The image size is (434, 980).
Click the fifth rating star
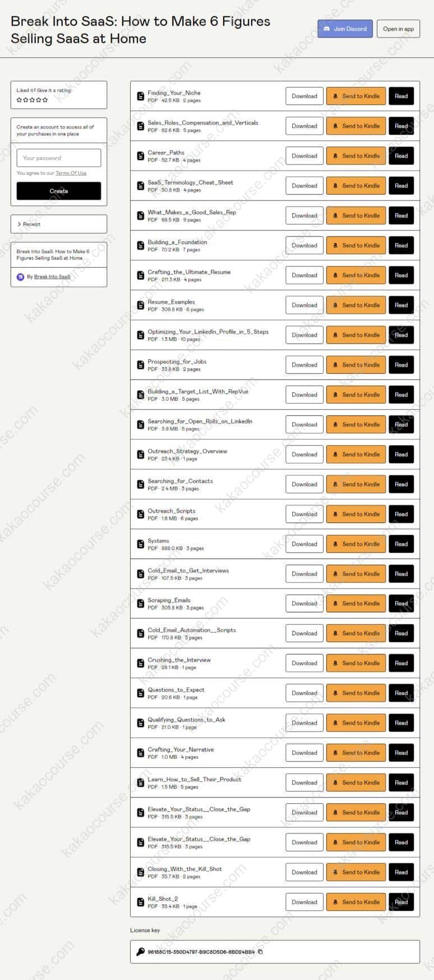(x=45, y=100)
